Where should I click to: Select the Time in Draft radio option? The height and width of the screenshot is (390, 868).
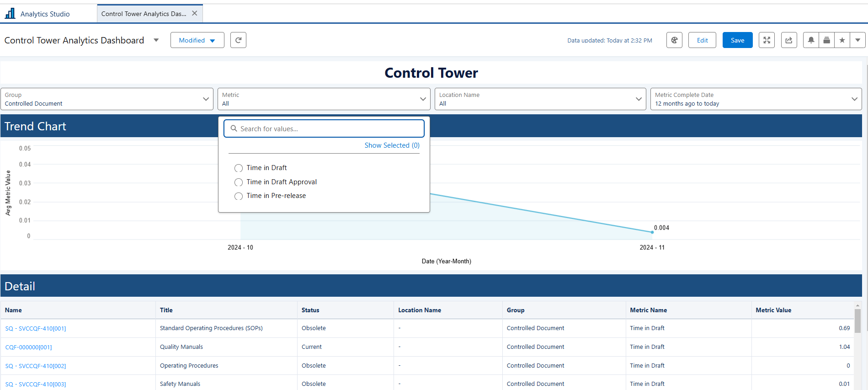[239, 168]
